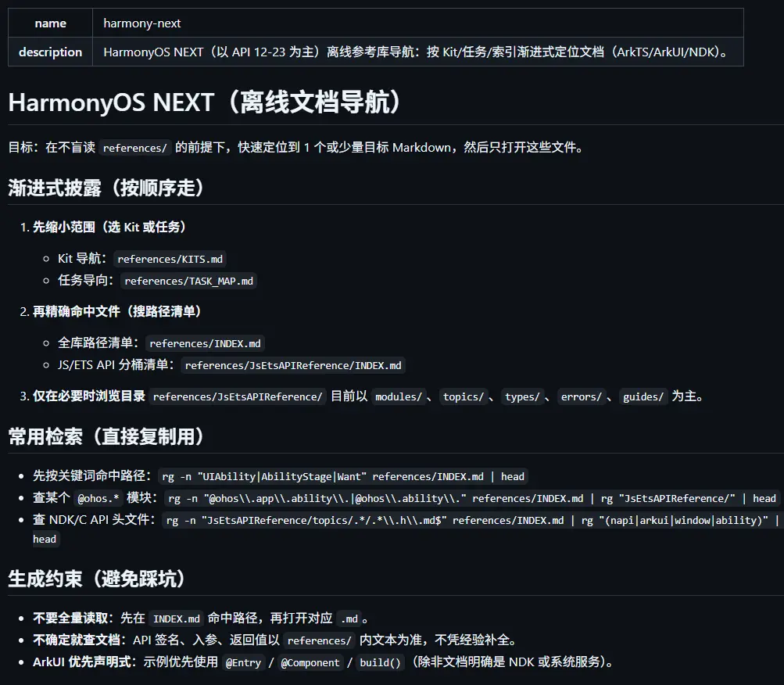Click the '@Component' inline code
This screenshot has height=685, width=784.
310,663
